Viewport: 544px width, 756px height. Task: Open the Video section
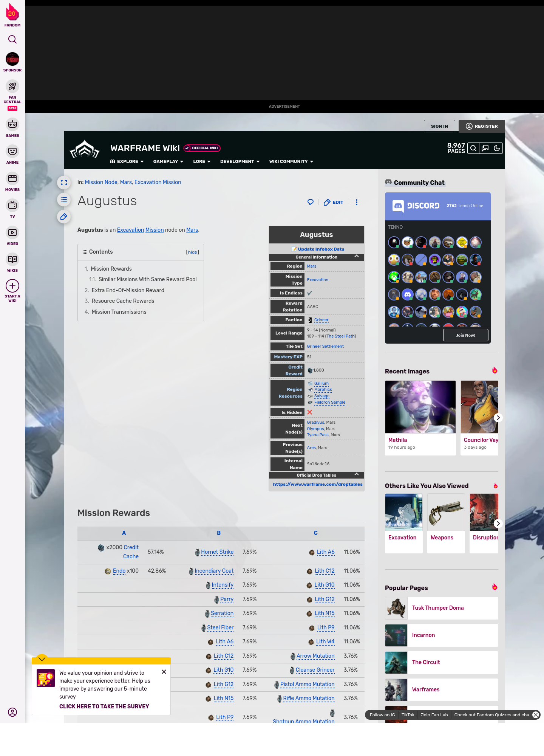click(x=12, y=236)
